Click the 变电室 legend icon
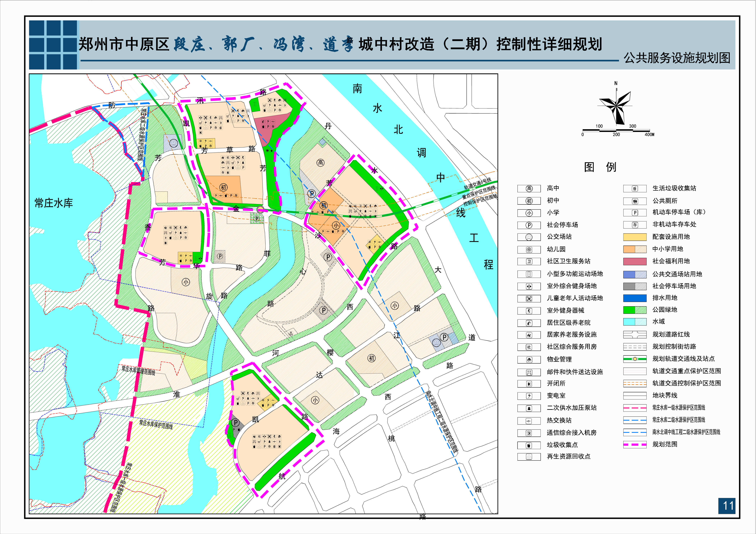756x534 pixels. [529, 396]
